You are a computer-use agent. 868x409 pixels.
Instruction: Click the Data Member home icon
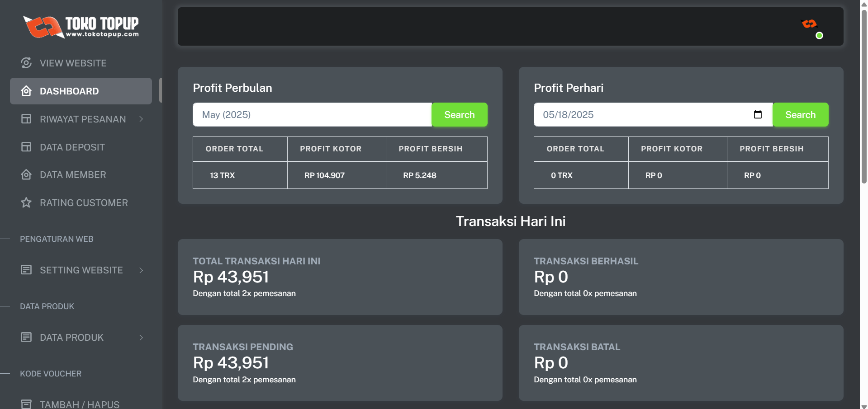[x=26, y=174]
